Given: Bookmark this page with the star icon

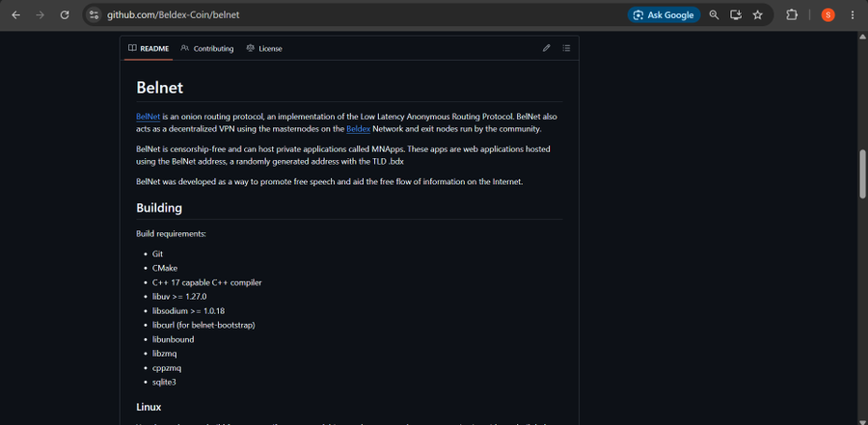Looking at the screenshot, I should (757, 15).
